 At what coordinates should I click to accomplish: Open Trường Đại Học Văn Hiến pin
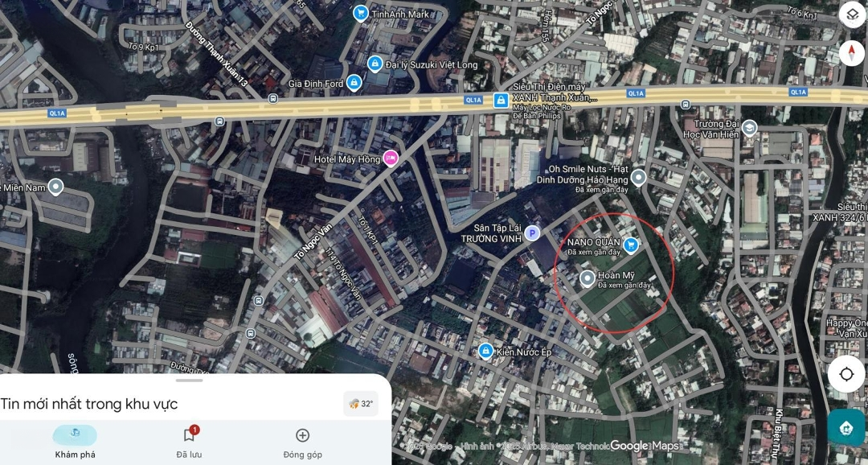tap(750, 129)
